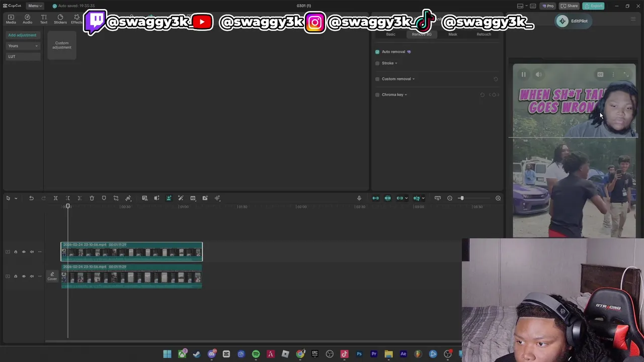Pause the preview playback
The image size is (644, 362).
[x=523, y=74]
